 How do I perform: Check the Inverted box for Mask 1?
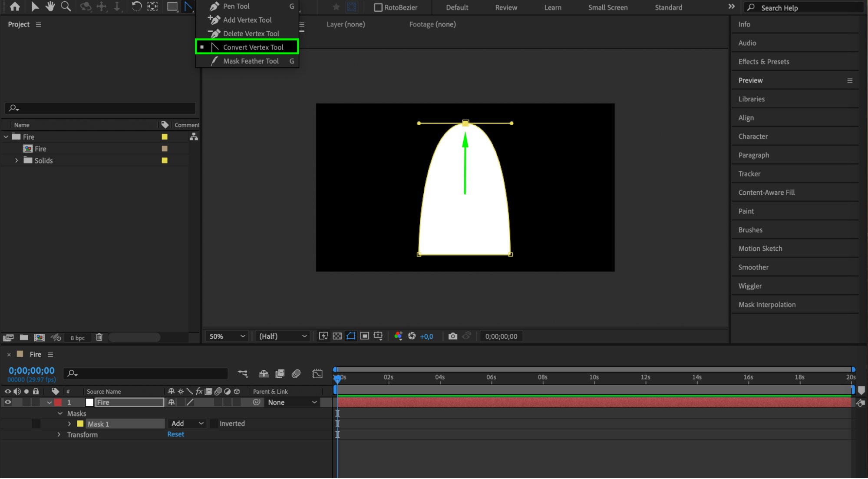coord(214,423)
